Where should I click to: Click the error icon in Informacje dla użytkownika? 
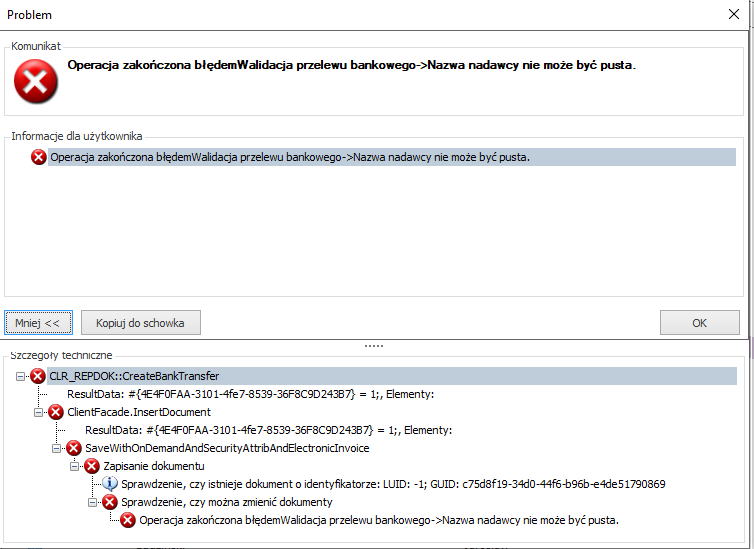(x=38, y=157)
